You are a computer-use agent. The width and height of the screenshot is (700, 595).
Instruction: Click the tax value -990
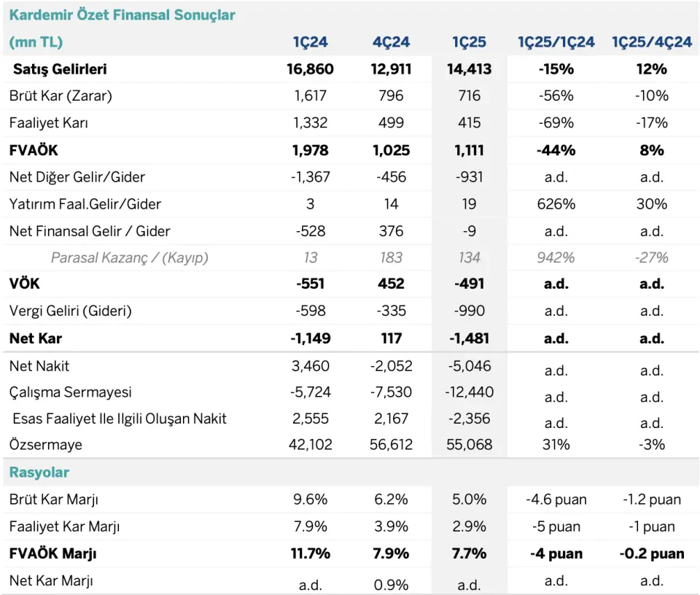469,311
